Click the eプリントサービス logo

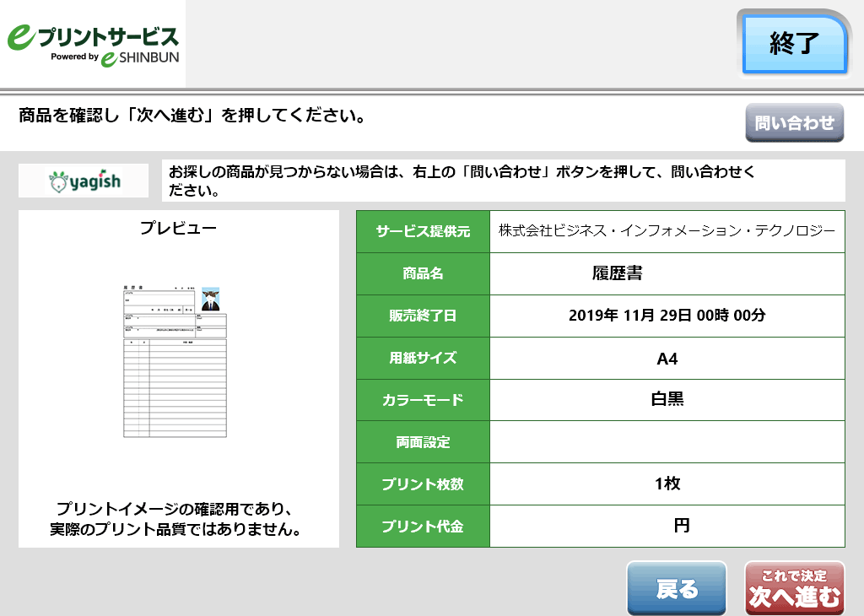93,44
